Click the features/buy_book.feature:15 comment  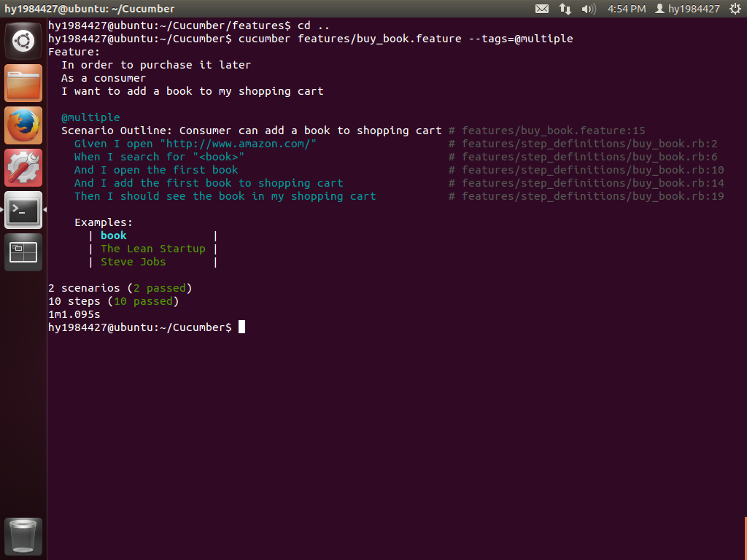547,131
